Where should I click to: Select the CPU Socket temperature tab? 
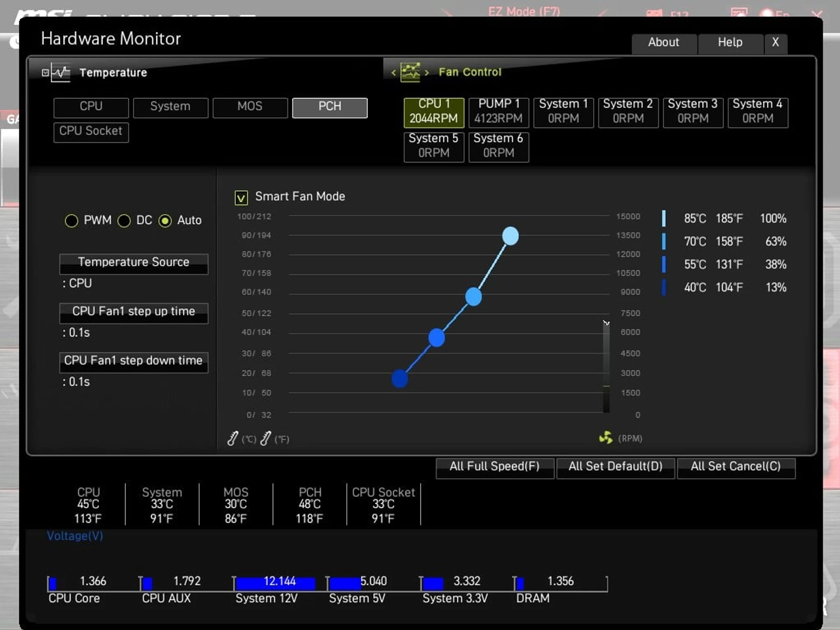tap(91, 132)
